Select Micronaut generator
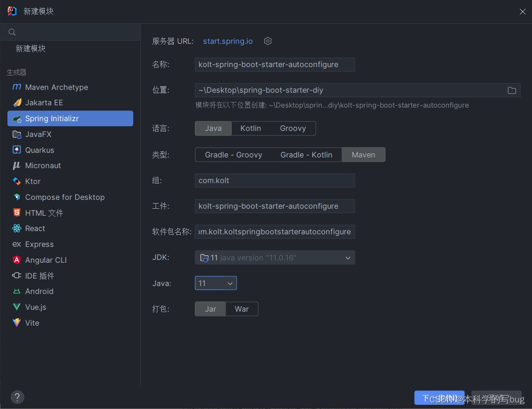Screen dimensions: 532x409 70,165
